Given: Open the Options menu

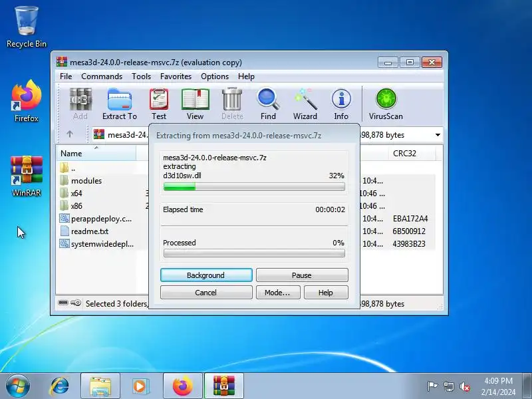Looking at the screenshot, I should click(x=215, y=76).
